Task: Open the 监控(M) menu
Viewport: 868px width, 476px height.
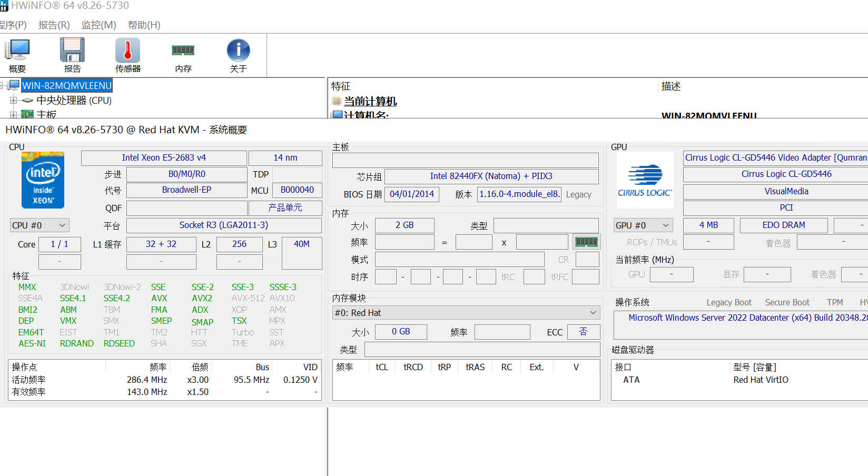Action: pos(98,25)
